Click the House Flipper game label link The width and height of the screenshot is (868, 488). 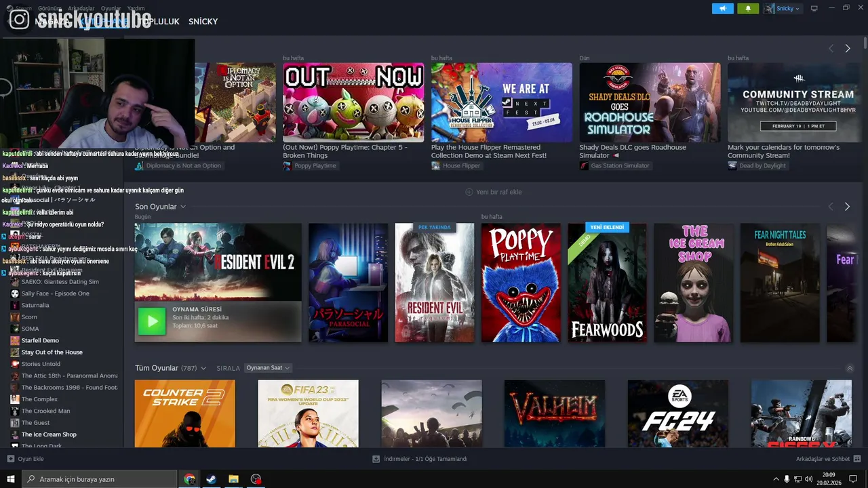coord(456,165)
